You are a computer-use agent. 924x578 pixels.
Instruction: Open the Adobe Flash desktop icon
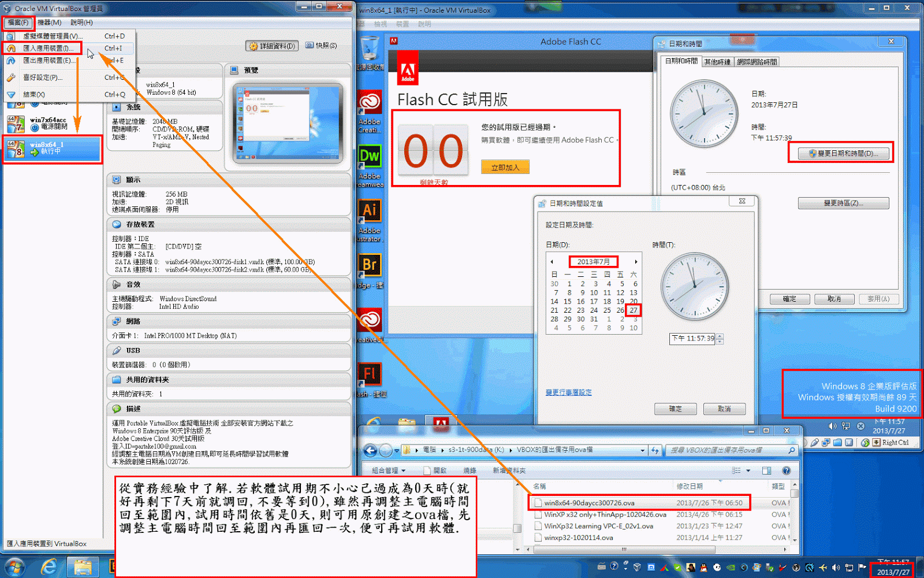pos(370,379)
